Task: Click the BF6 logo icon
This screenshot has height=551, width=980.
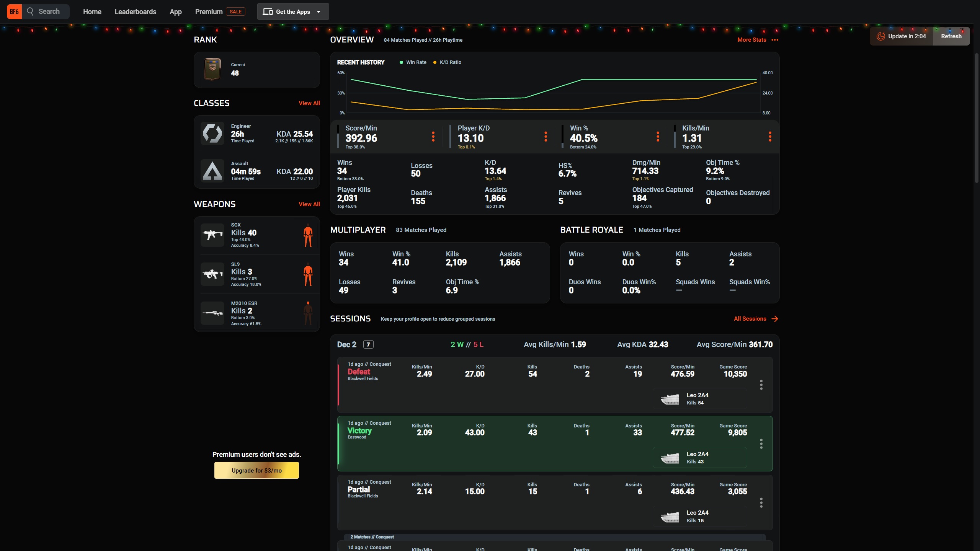Action: click(x=14, y=11)
